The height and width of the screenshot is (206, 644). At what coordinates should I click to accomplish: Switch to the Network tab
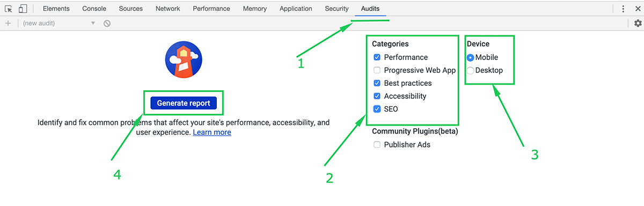click(168, 9)
